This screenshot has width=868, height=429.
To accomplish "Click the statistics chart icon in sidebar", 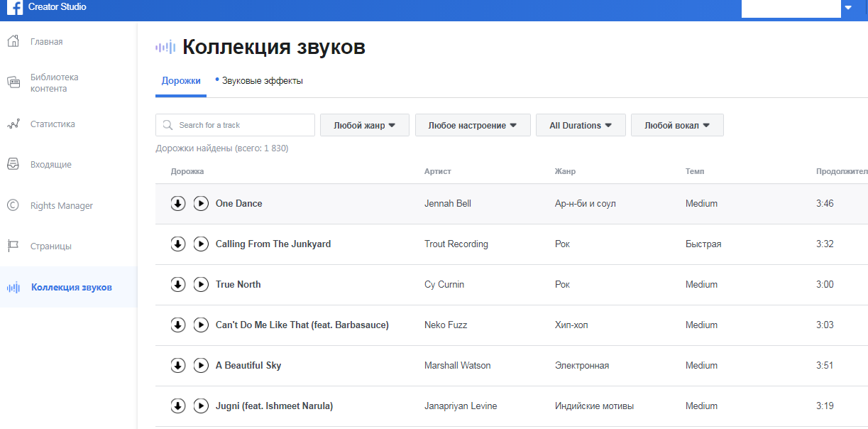I will 13,124.
